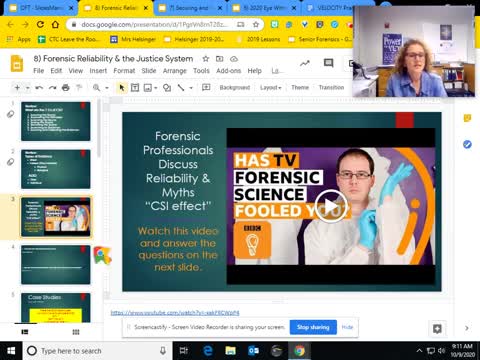Click the browser forward arrow
The height and width of the screenshot is (360, 480).
pos(25,24)
